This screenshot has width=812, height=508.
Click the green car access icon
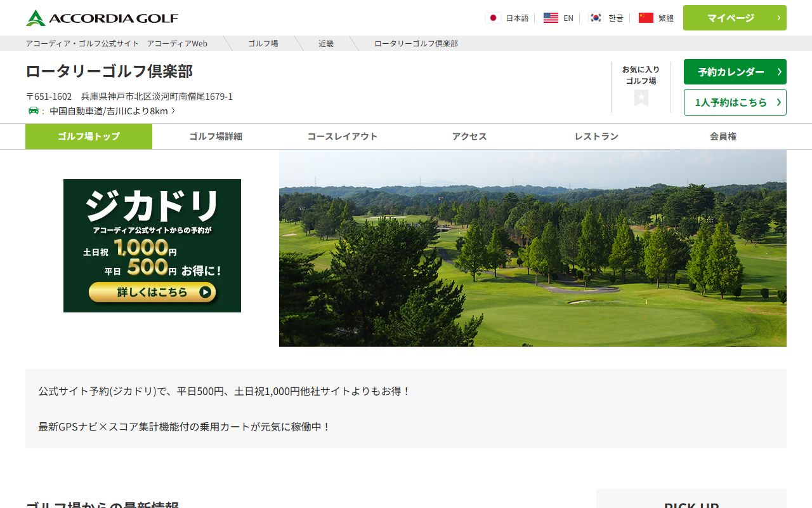[x=34, y=110]
